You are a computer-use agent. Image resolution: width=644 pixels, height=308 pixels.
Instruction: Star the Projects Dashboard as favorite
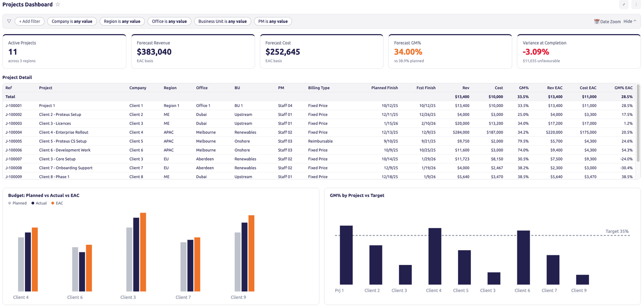(x=58, y=4)
